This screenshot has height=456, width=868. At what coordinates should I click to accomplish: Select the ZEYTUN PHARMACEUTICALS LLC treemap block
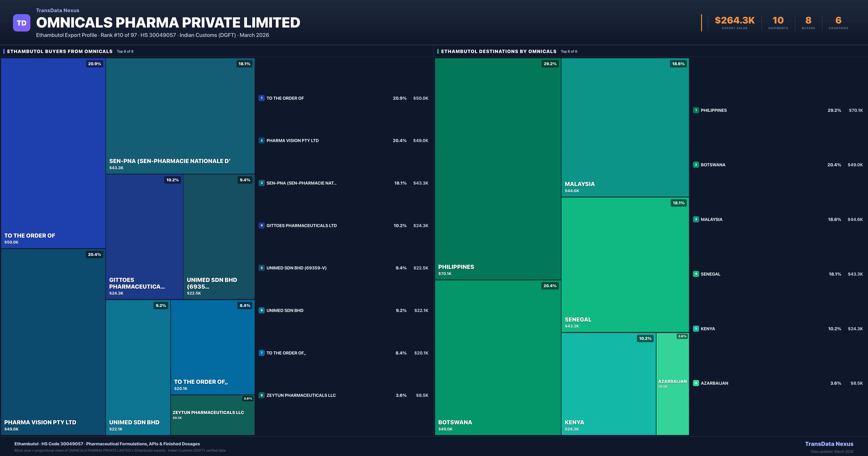(212, 415)
